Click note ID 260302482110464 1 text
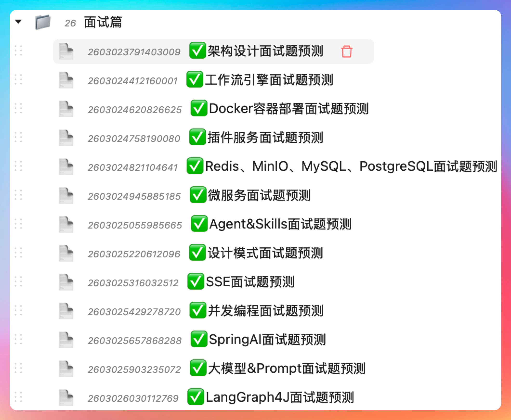The image size is (511, 420). tap(133, 168)
